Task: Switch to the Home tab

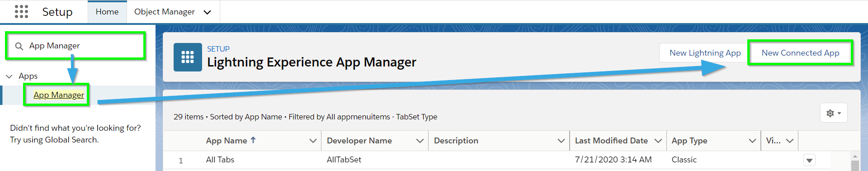Action: click(107, 12)
